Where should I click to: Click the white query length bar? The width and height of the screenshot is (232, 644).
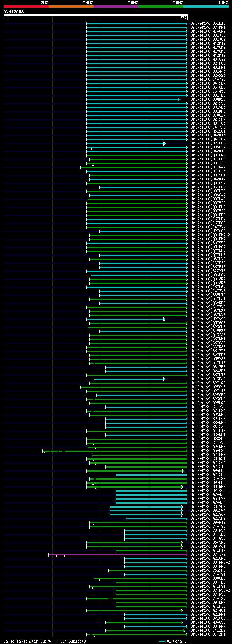tap(96, 15)
